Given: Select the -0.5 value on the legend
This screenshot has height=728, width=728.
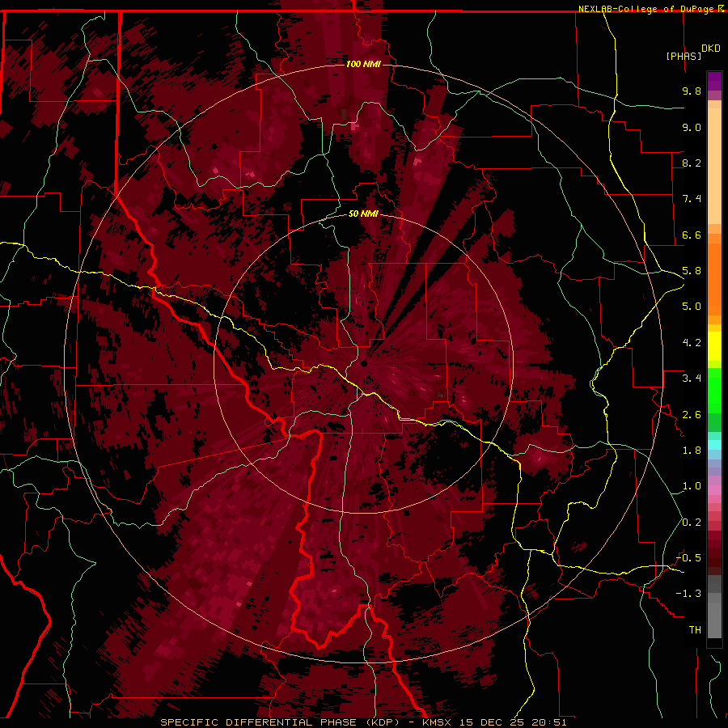Looking at the screenshot, I should [x=688, y=558].
